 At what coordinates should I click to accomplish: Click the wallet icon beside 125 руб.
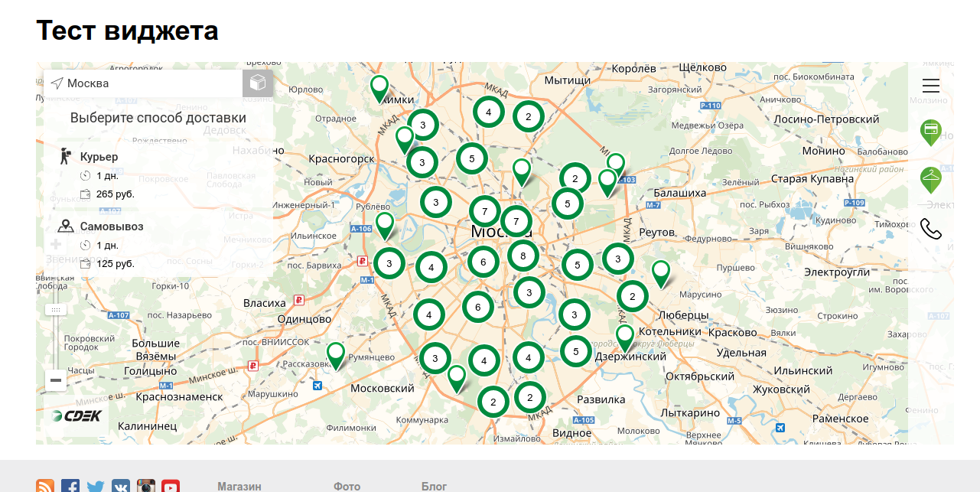pyautogui.click(x=85, y=264)
